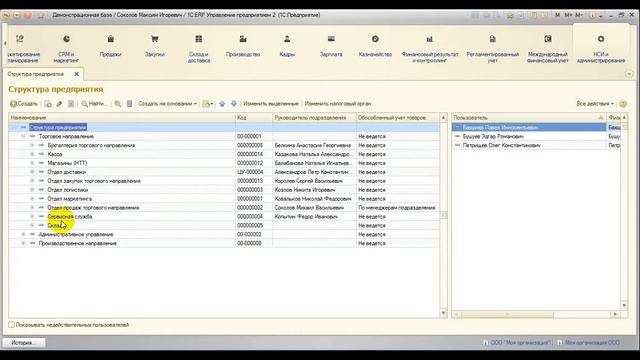Image resolution: width=640 pixels, height=360 pixels.
Task: Click the M- button in title bar
Action: [x=578, y=15]
